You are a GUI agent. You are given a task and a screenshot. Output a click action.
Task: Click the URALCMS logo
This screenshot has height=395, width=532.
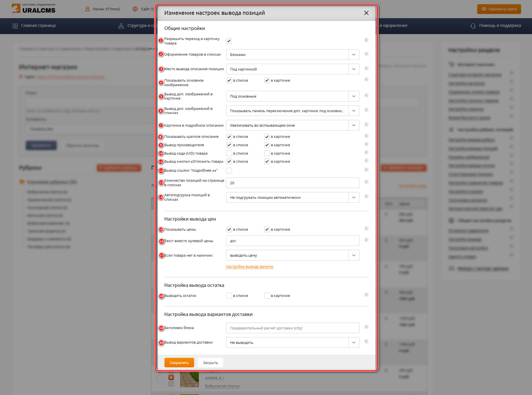coord(34,8)
